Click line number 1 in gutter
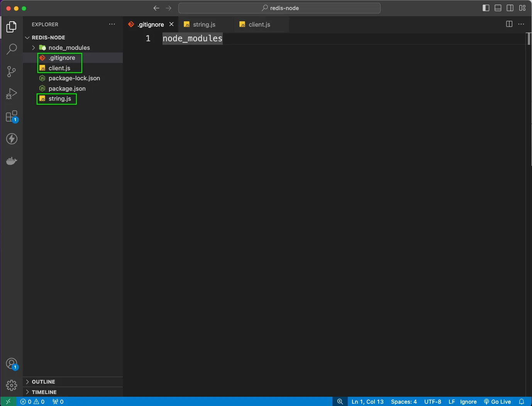Viewport: 532px width, 406px height. pyautogui.click(x=148, y=38)
